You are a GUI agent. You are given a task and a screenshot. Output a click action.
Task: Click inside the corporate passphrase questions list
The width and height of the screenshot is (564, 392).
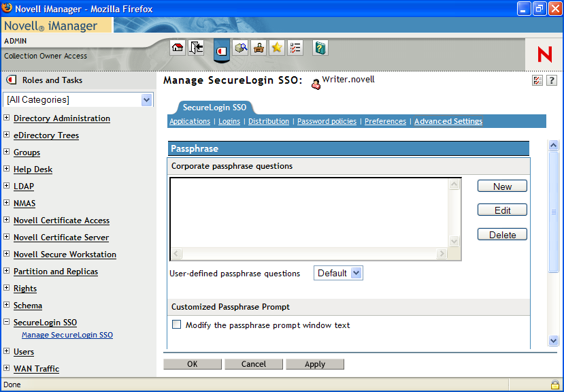pos(310,213)
